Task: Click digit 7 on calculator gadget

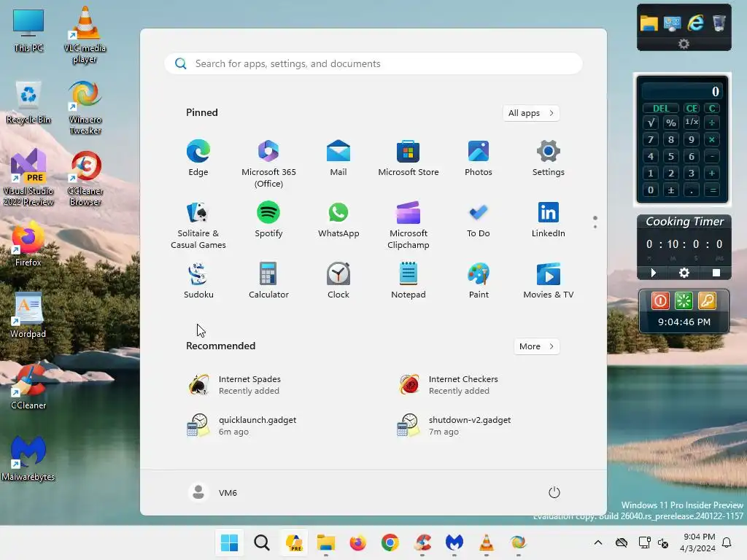Action: point(651,139)
